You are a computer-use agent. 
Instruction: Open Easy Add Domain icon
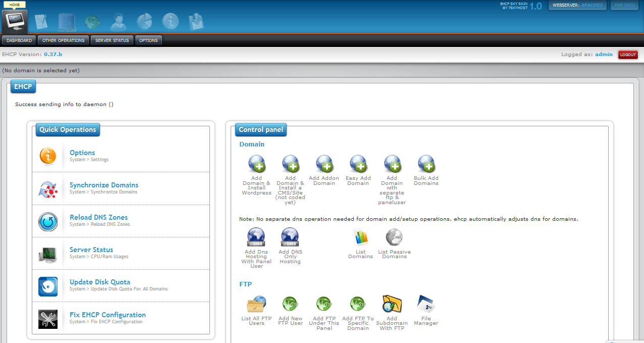pyautogui.click(x=358, y=164)
